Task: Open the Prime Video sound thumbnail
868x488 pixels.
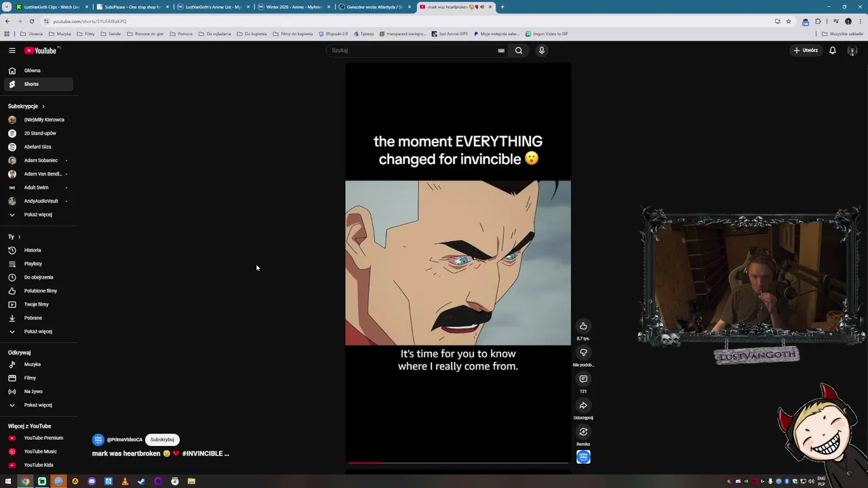Action: click(583, 457)
